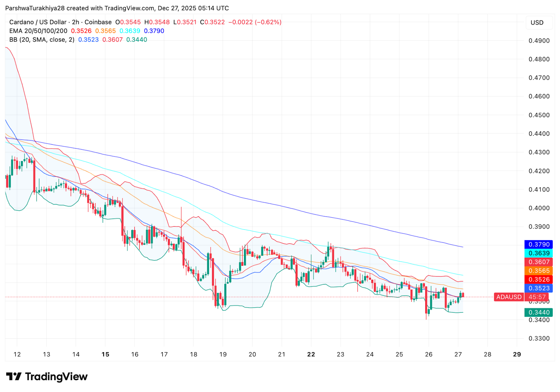
Task: Click the red 0.3607 upper band tag
Action: (539, 262)
